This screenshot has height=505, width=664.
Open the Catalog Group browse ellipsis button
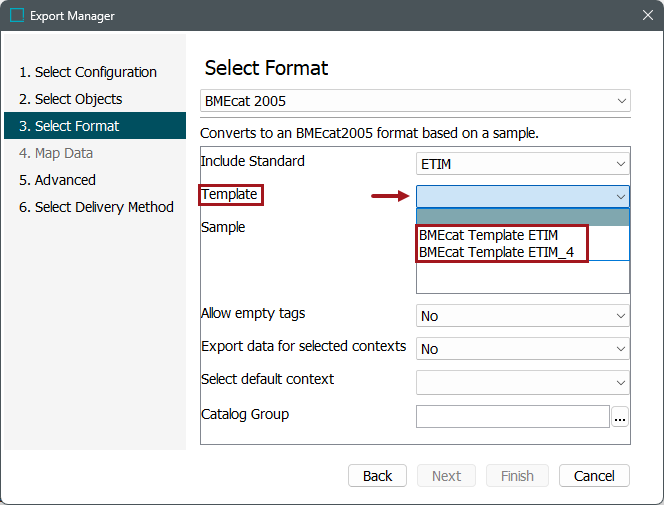tap(620, 417)
